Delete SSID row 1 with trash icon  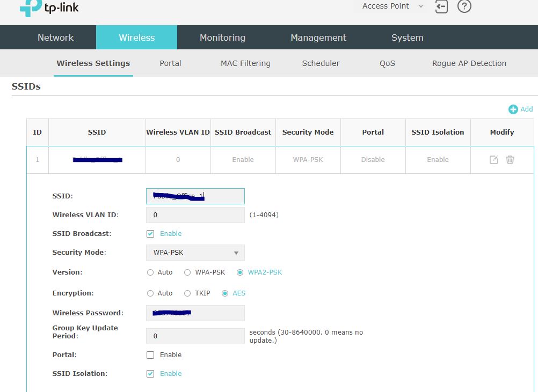(x=510, y=160)
